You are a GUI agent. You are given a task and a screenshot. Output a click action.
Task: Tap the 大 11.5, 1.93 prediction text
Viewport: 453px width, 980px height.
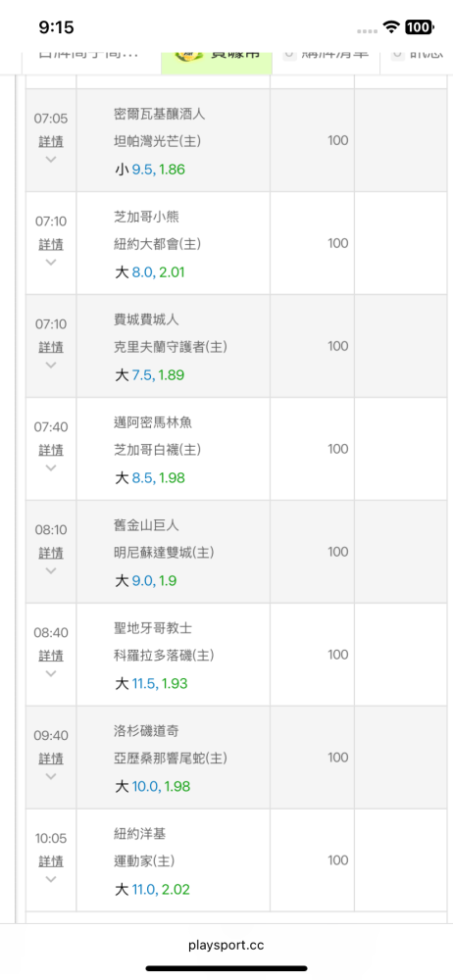click(x=151, y=684)
